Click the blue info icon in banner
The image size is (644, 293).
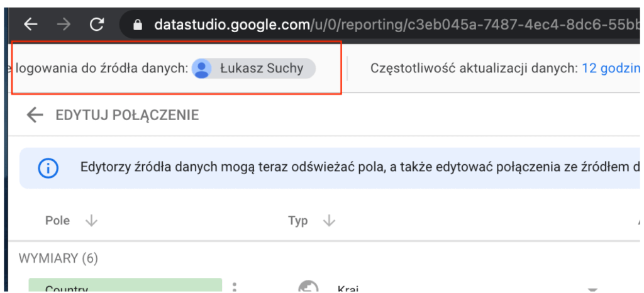click(48, 168)
